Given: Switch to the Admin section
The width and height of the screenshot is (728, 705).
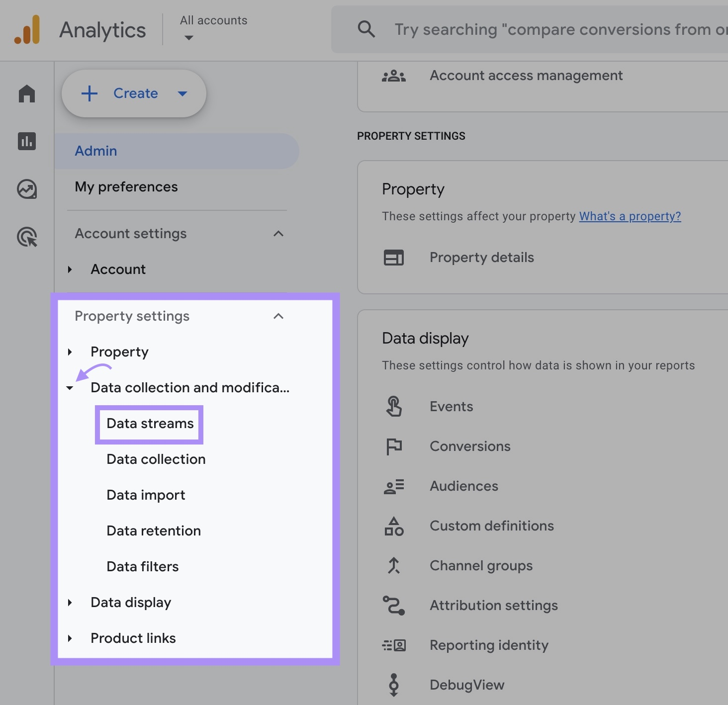Looking at the screenshot, I should (x=95, y=151).
